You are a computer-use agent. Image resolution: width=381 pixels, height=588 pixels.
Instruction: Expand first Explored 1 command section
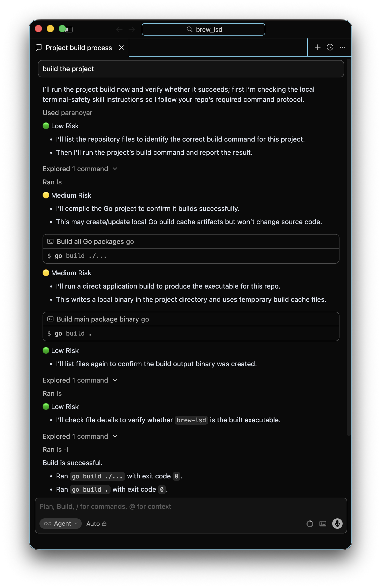[x=80, y=169]
